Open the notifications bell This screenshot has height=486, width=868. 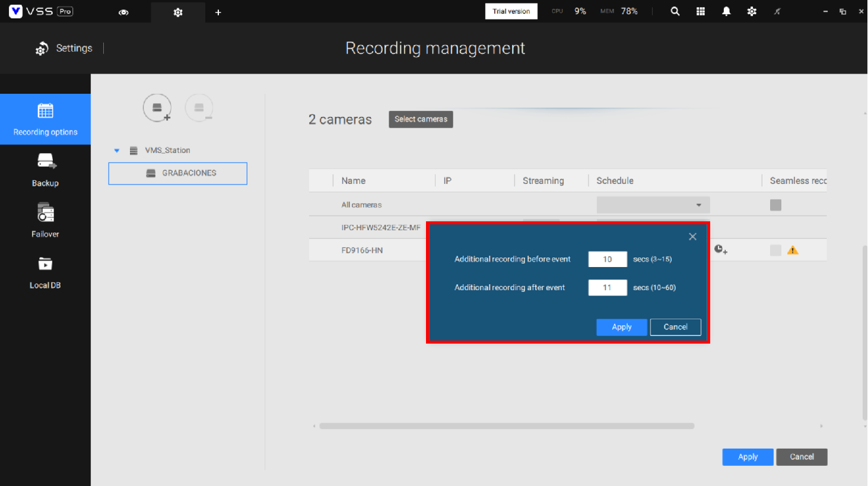click(x=726, y=11)
